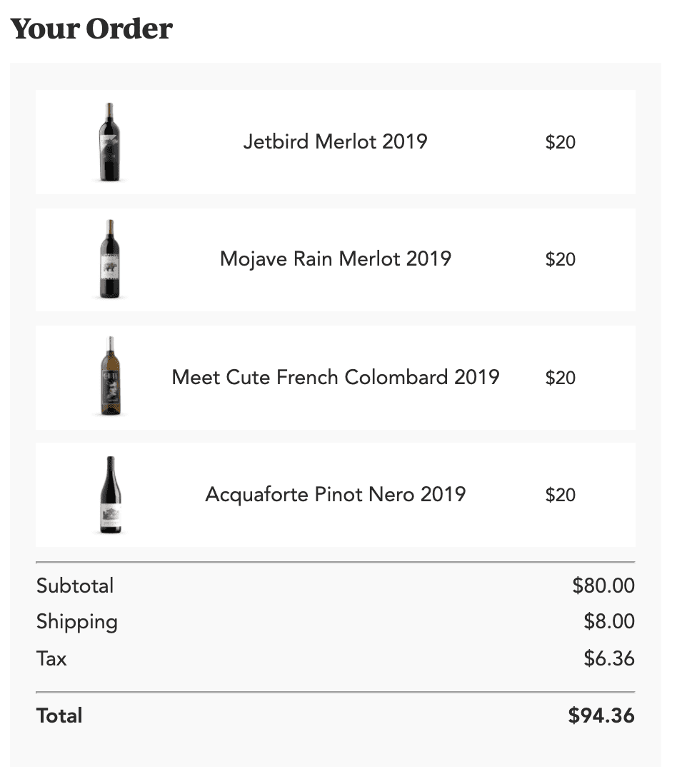Click the $20 price for Acquaforte Pinot Nero
The width and height of the screenshot is (677, 784).
click(560, 495)
